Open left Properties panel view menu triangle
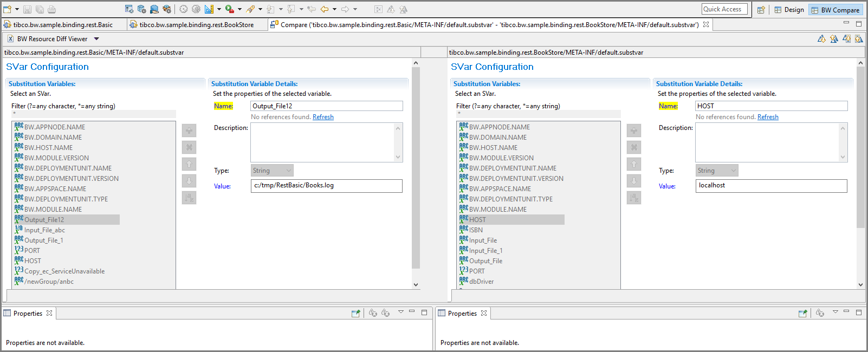 401,312
